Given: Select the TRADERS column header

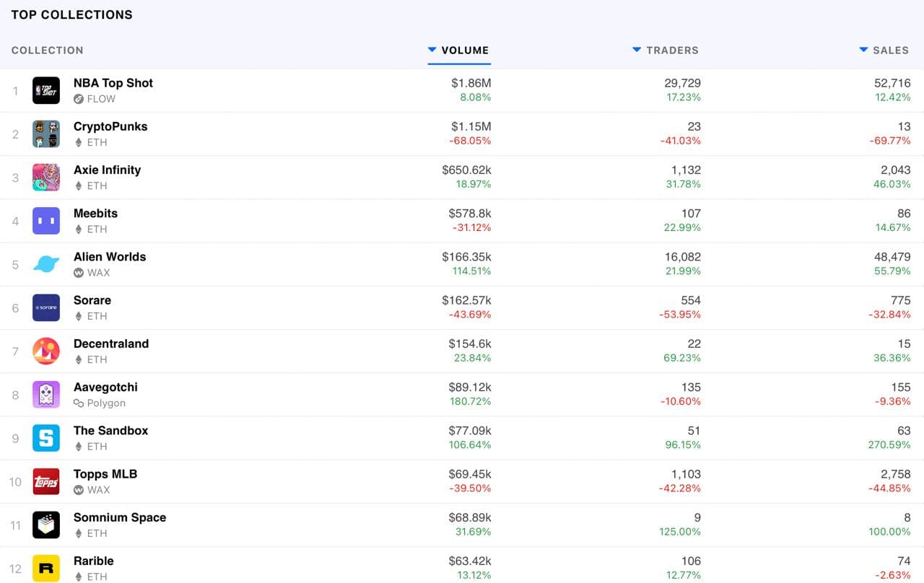Looking at the screenshot, I should (x=672, y=51).
